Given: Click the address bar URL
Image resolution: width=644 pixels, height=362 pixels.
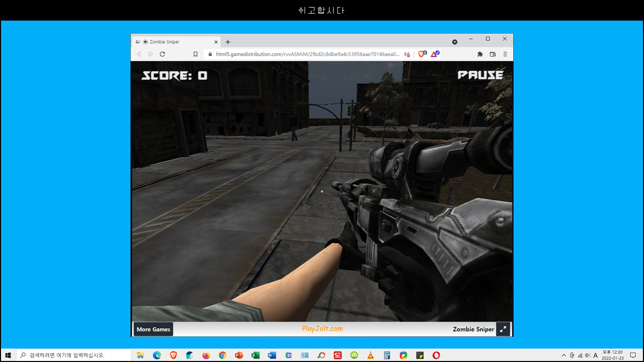Looking at the screenshot, I should 307,54.
